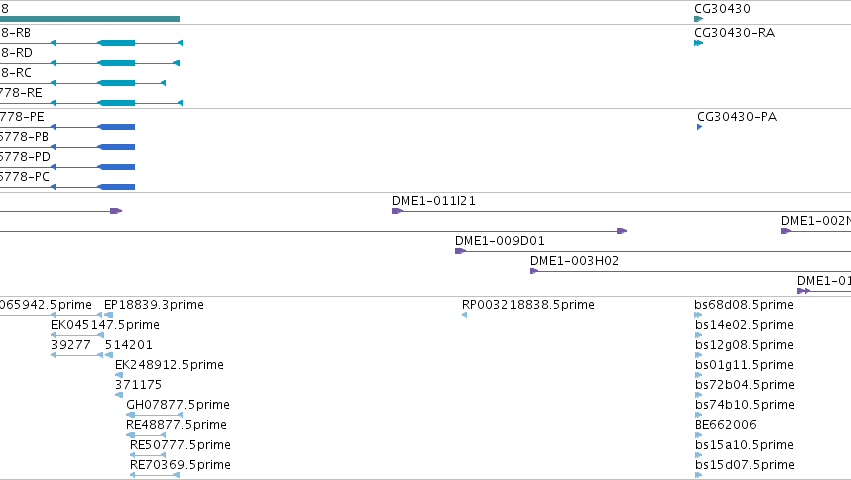Image resolution: width=851 pixels, height=480 pixels.
Task: Select the 371175 EST arrow glyph
Action: 119,395
